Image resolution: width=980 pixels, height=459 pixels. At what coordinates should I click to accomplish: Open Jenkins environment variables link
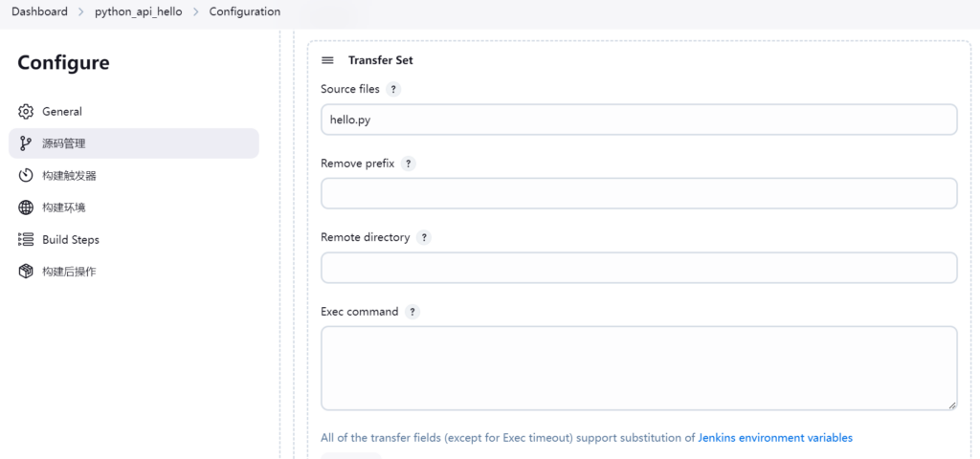(x=775, y=438)
